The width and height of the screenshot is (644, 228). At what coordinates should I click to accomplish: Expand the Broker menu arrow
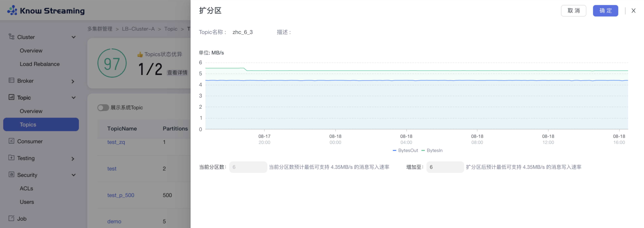coord(73,81)
